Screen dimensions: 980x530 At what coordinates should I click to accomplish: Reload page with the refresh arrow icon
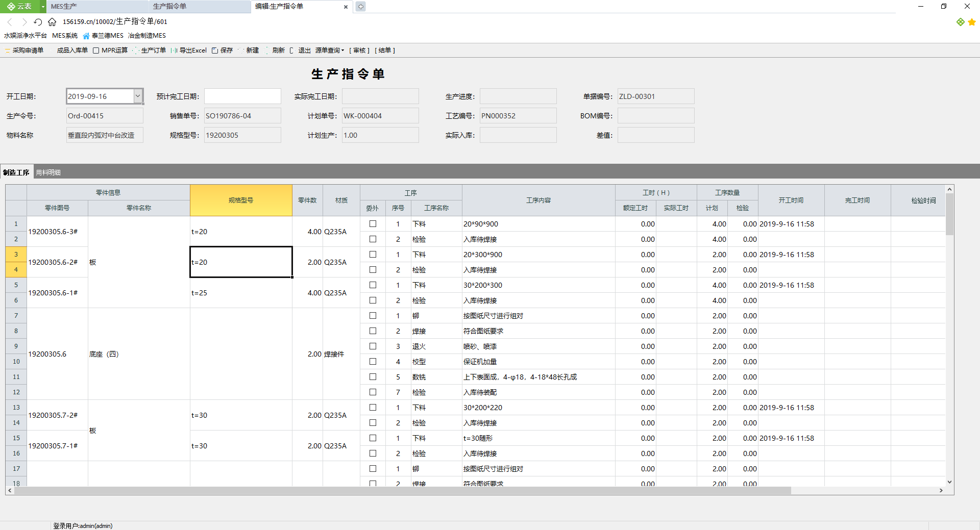(38, 22)
